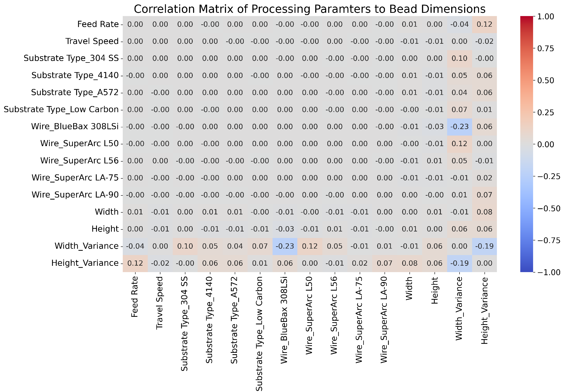The width and height of the screenshot is (565, 392).
Task: Click the −0.75 tick label on the colorbar
Action: pos(549,240)
